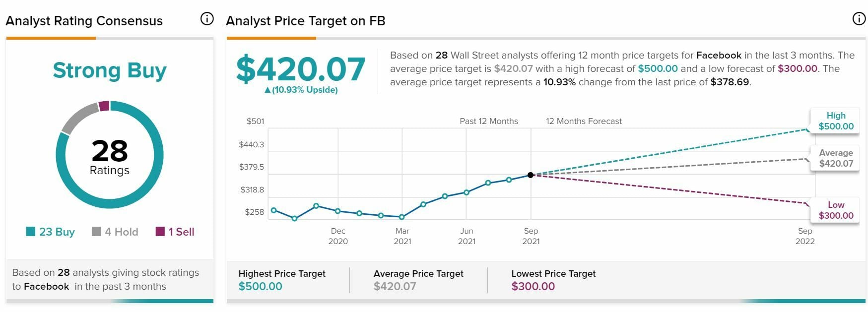Image resolution: width=868 pixels, height=312 pixels.
Task: Click the purple Sell legend square
Action: coord(160,232)
